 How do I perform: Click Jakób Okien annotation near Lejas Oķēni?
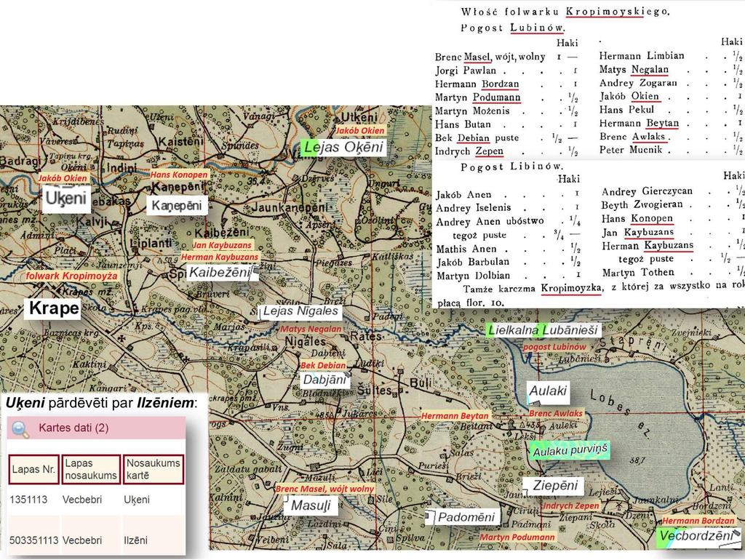[359, 131]
